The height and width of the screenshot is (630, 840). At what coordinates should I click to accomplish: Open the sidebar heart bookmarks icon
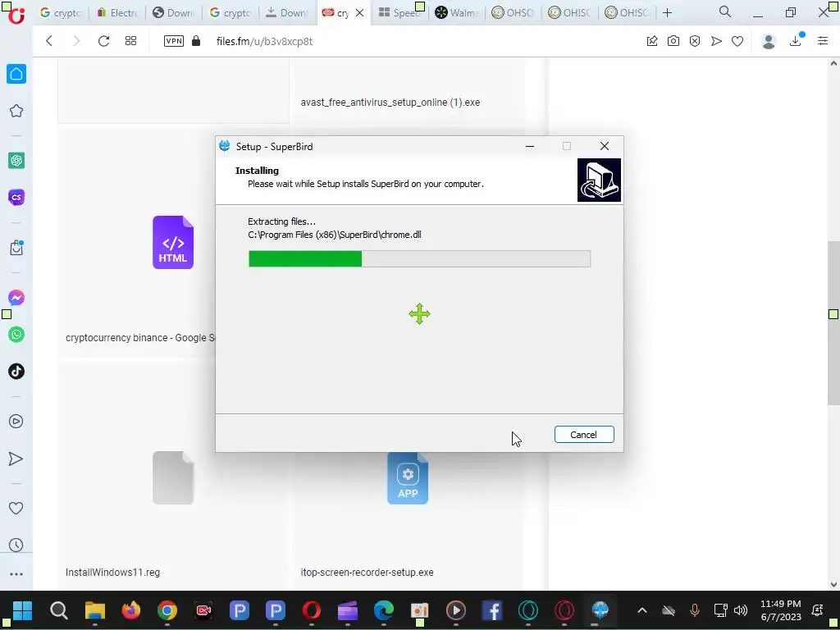click(x=16, y=509)
